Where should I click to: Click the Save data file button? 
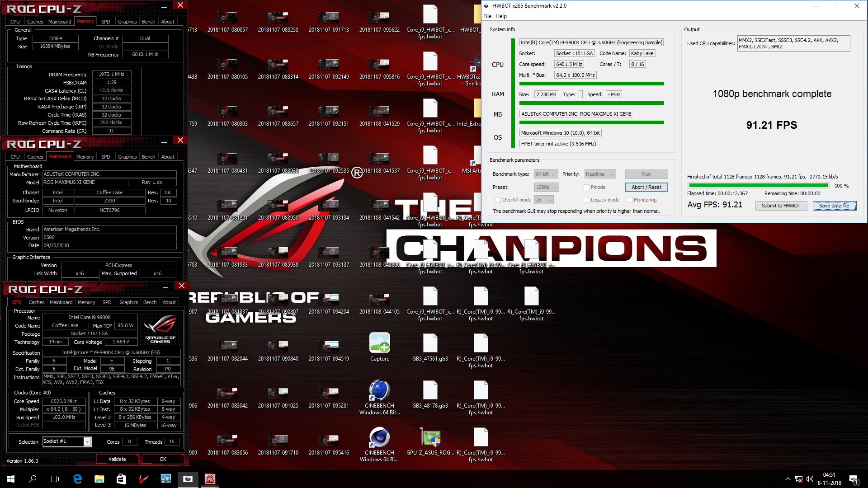(834, 206)
